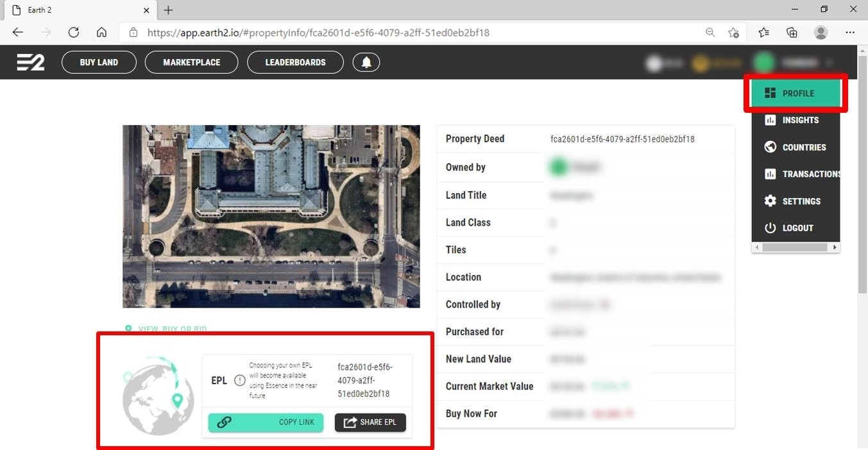Open the notifications bell

pyautogui.click(x=366, y=62)
